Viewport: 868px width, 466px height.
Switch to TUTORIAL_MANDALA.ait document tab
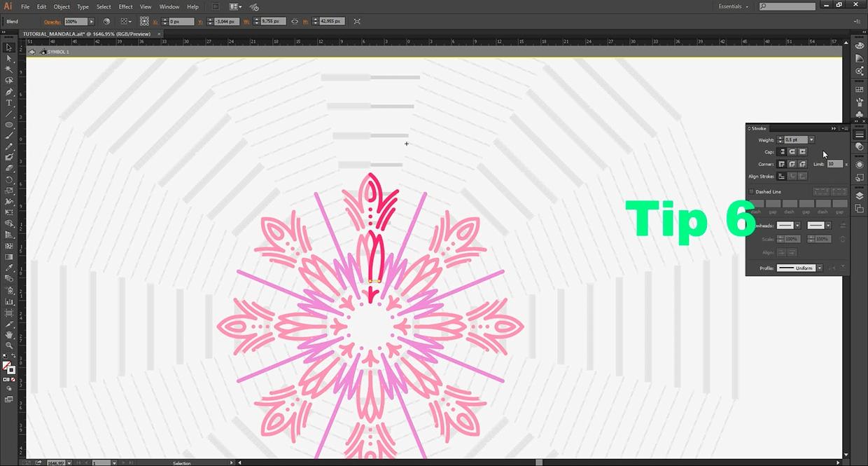point(87,33)
